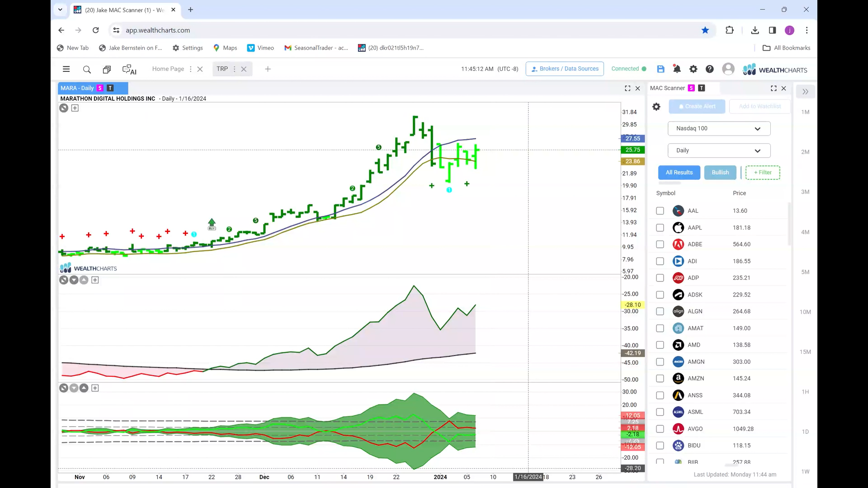Open the hamburger main menu
The height and width of the screenshot is (488, 868).
pyautogui.click(x=66, y=69)
